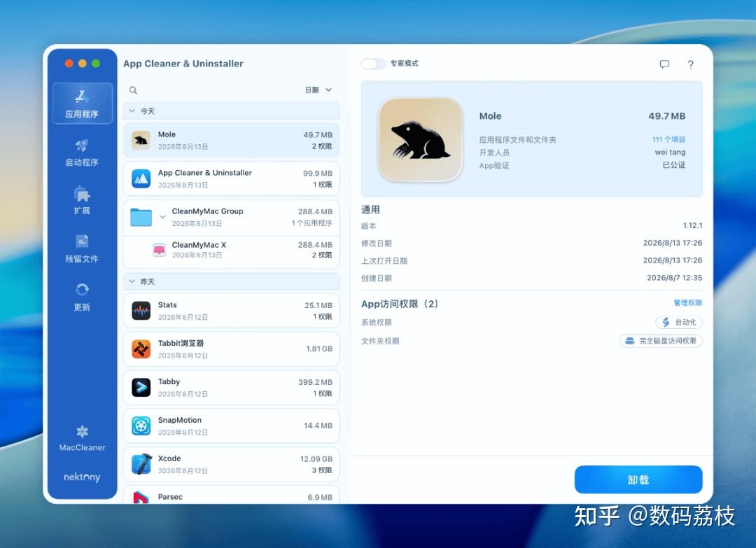
Task: Click 管理权限 manage permissions link
Action: pos(687,302)
